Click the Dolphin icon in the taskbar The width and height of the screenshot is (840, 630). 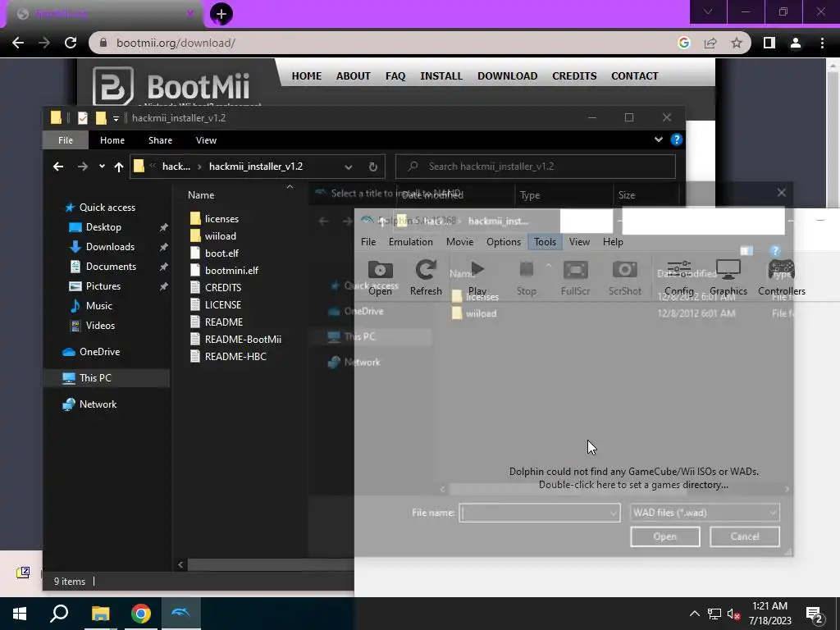click(180, 613)
